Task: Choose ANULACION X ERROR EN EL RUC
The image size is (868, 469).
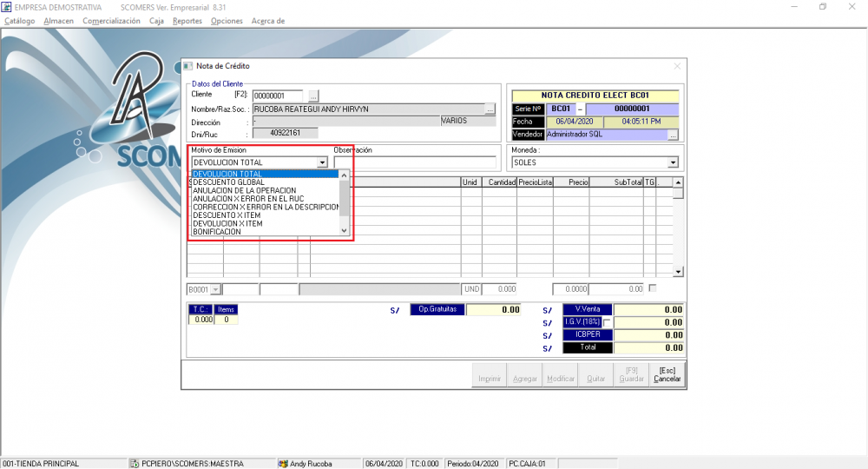Action: pyautogui.click(x=265, y=199)
